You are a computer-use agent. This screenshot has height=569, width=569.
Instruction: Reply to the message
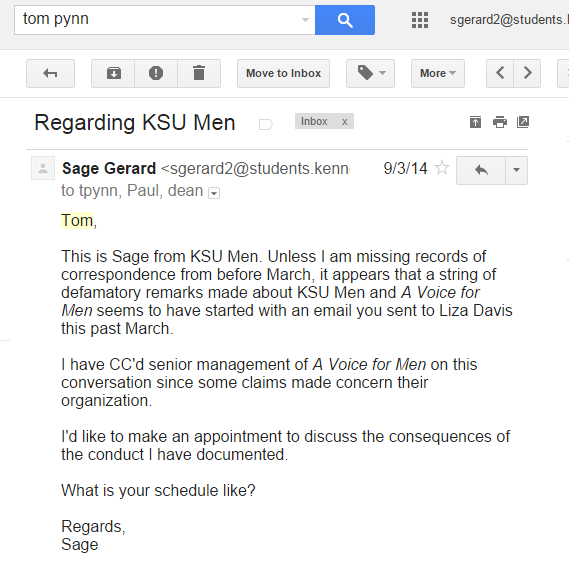pos(481,170)
